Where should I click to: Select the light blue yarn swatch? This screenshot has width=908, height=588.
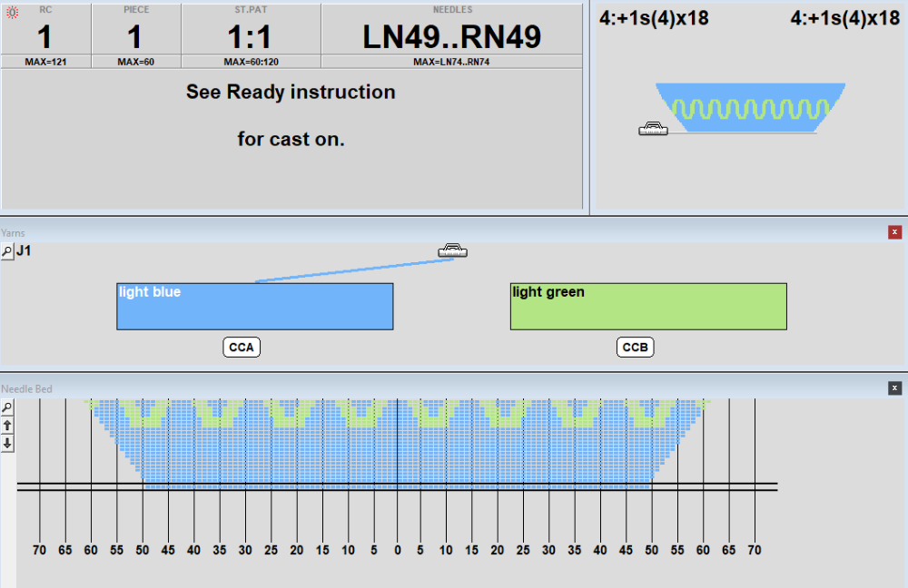(x=254, y=307)
